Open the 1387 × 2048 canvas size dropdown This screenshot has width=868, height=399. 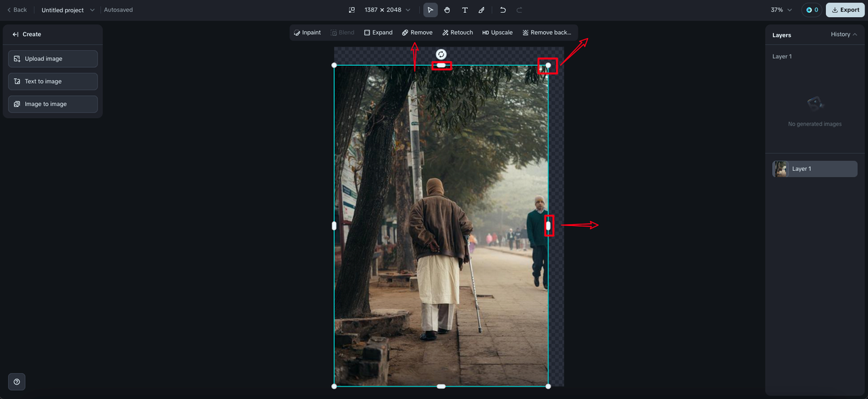tap(387, 10)
